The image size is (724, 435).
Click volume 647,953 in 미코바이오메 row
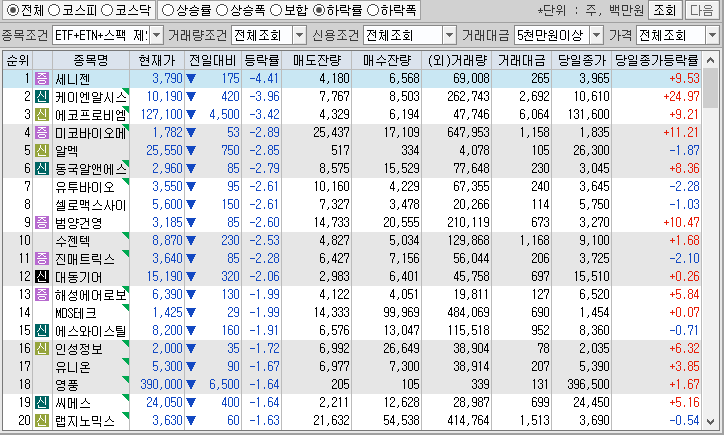[468, 133]
